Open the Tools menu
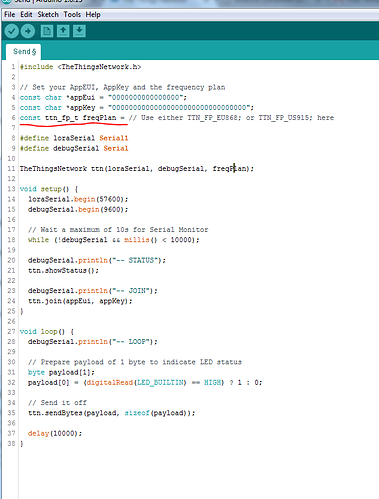Viewport: 379px width, 499px height. (72, 15)
